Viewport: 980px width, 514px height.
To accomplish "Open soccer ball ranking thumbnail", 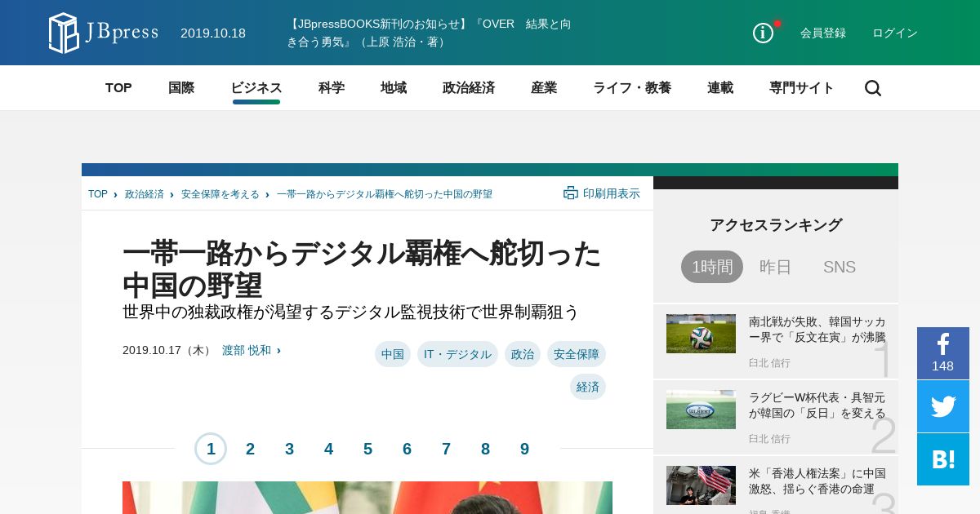I will point(701,334).
